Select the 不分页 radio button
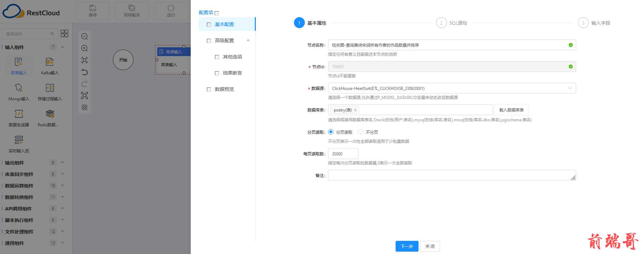The height and width of the screenshot is (254, 644). [360, 132]
